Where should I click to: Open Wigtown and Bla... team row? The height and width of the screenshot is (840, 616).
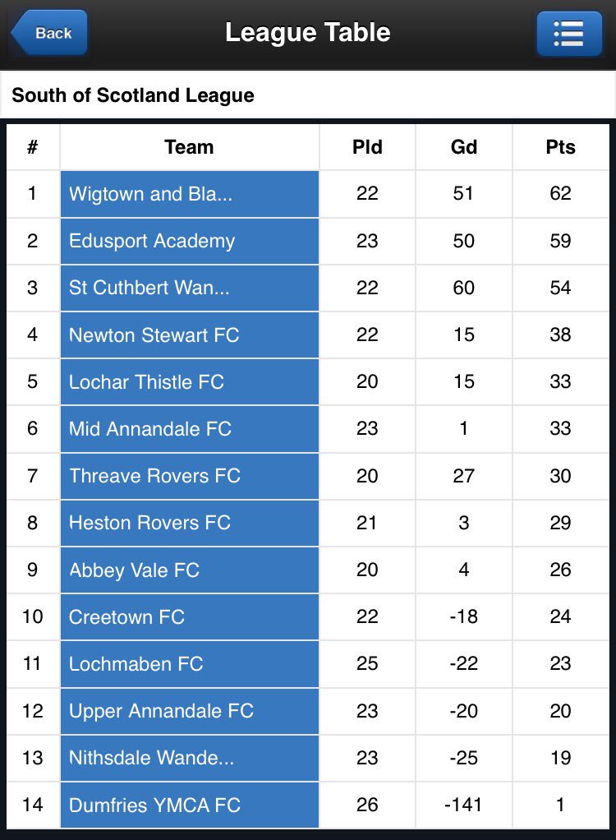(x=190, y=194)
